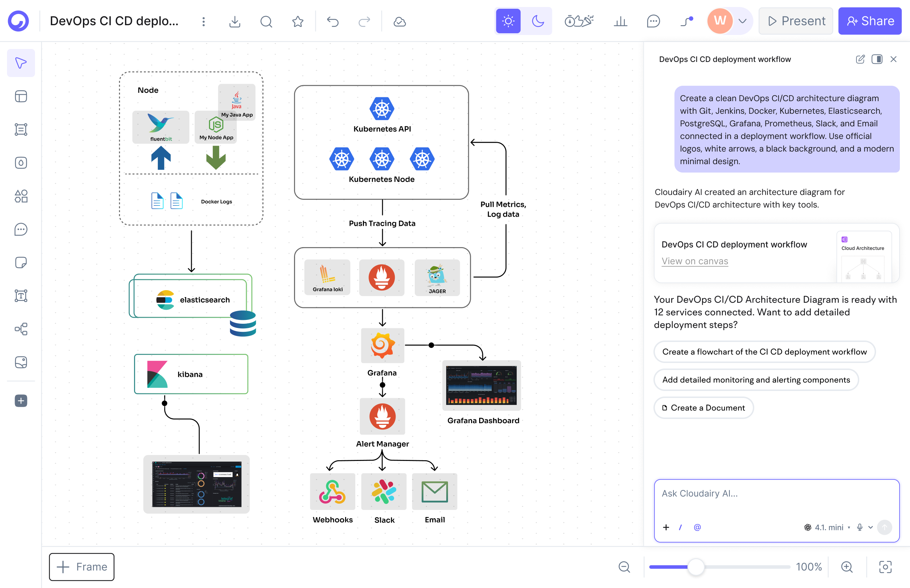This screenshot has width=910, height=588.
Task: Expand the user avatar dropdown chevron
Action: (742, 21)
